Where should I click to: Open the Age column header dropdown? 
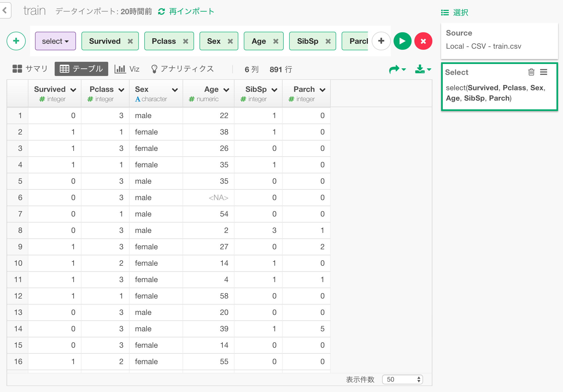(226, 89)
